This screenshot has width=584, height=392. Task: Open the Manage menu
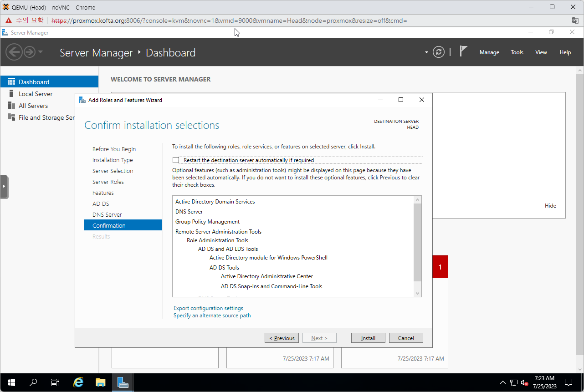coord(489,52)
